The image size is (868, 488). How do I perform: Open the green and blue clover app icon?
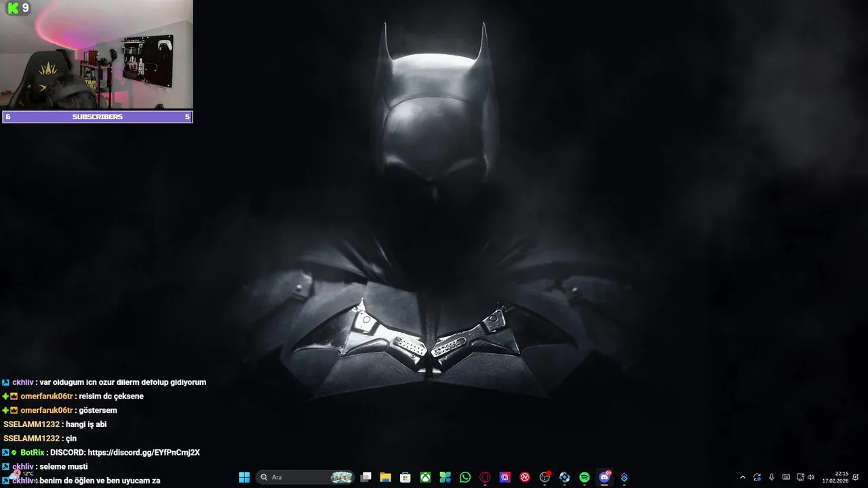pyautogui.click(x=445, y=477)
